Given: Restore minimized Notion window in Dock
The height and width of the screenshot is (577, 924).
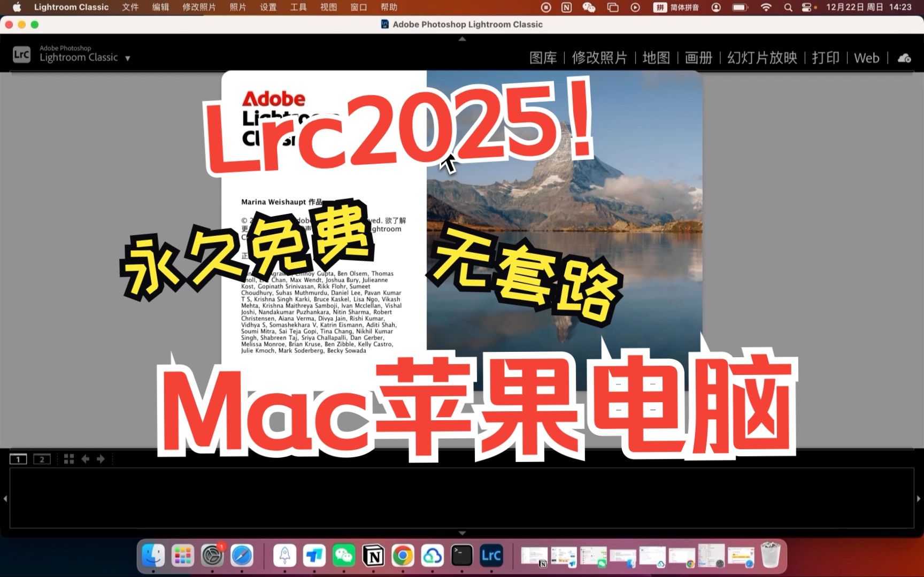Looking at the screenshot, I should (x=534, y=557).
